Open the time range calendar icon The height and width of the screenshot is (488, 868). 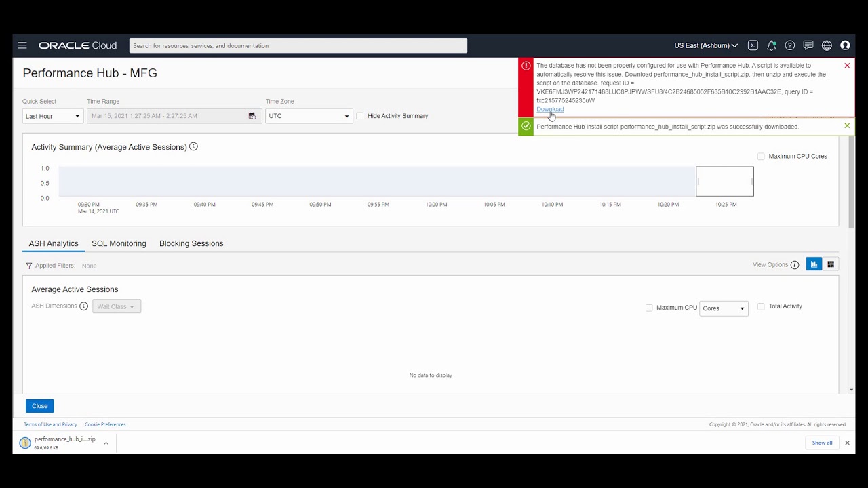(x=252, y=116)
